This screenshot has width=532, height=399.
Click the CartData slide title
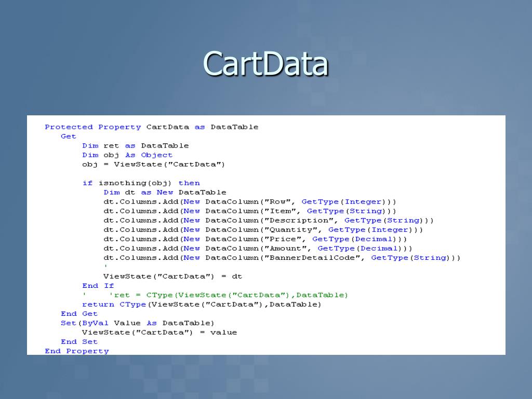point(265,63)
